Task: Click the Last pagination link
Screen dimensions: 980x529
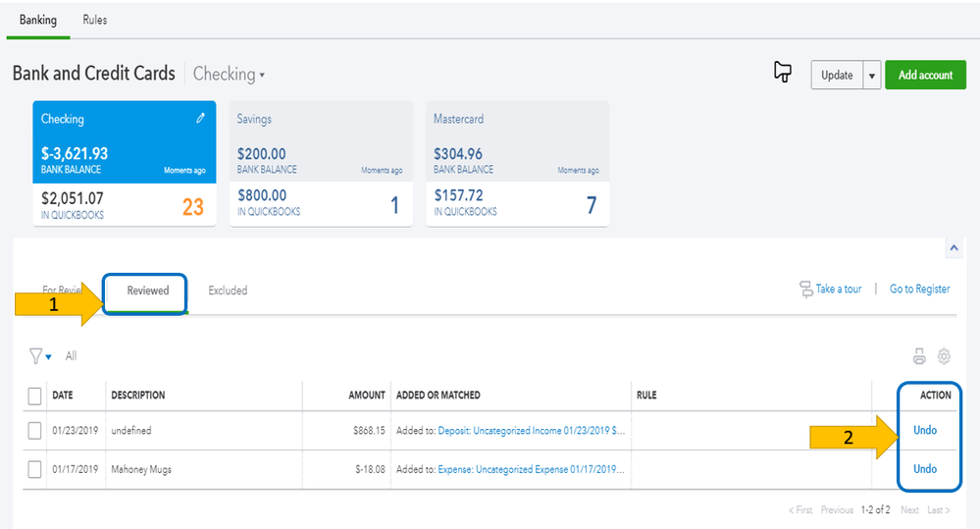Action: (938, 510)
